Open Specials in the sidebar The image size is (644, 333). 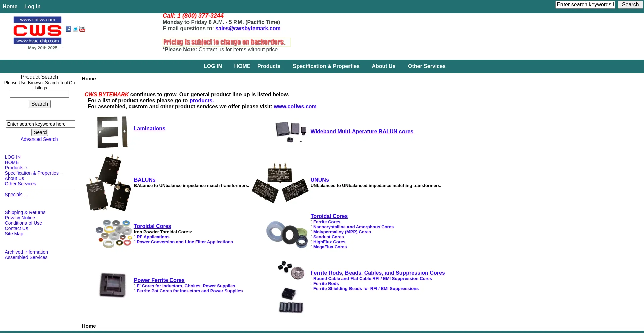16,195
